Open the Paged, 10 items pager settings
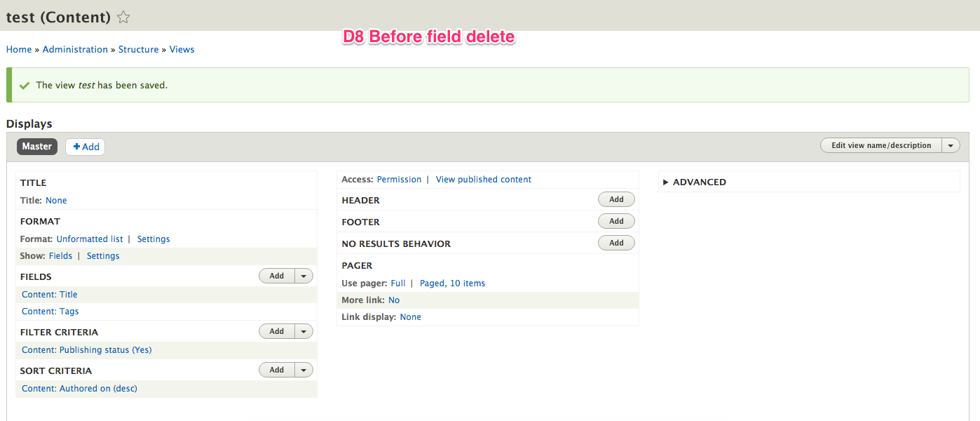Image resolution: width=980 pixels, height=421 pixels. (x=452, y=283)
